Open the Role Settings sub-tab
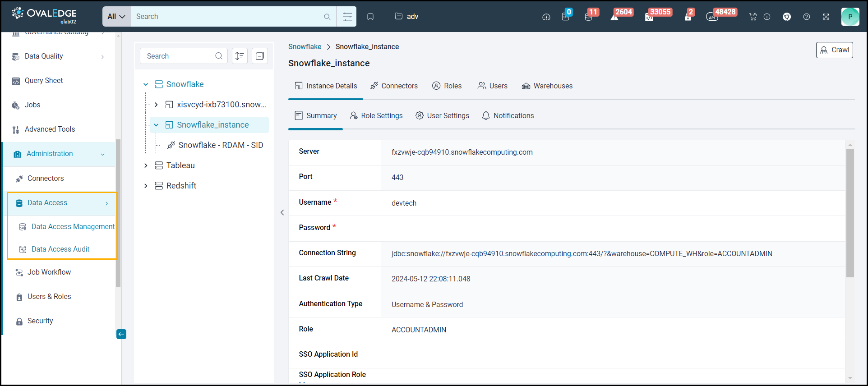The height and width of the screenshot is (386, 868). [x=376, y=115]
